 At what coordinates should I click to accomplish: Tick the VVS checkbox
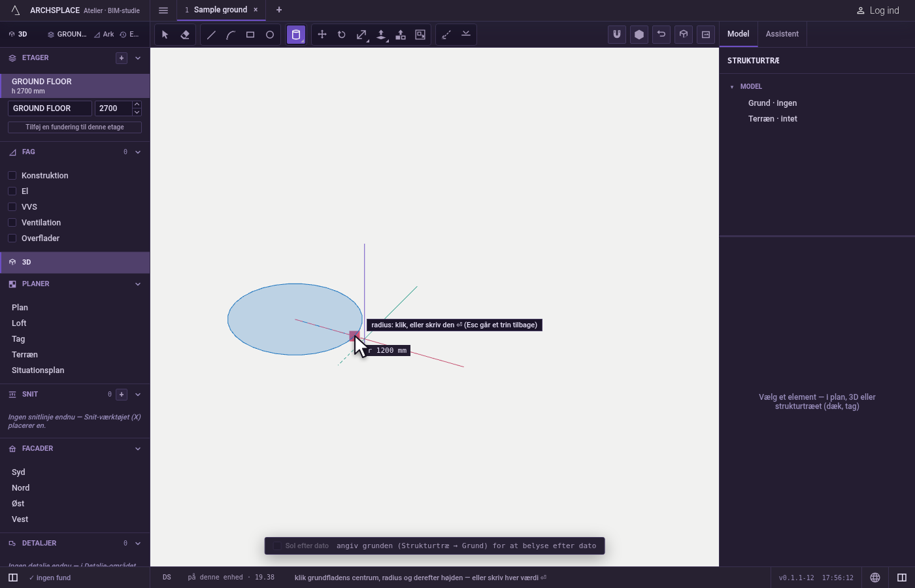[x=12, y=207]
